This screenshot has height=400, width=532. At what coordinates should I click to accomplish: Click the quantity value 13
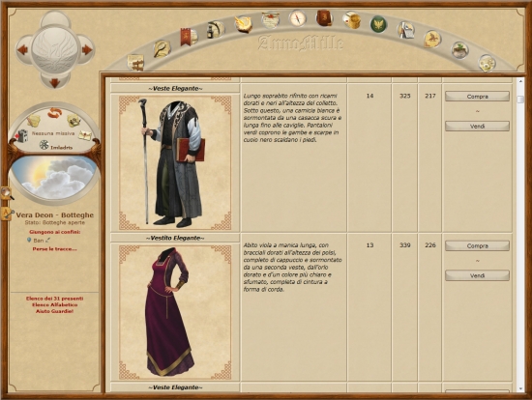click(369, 245)
